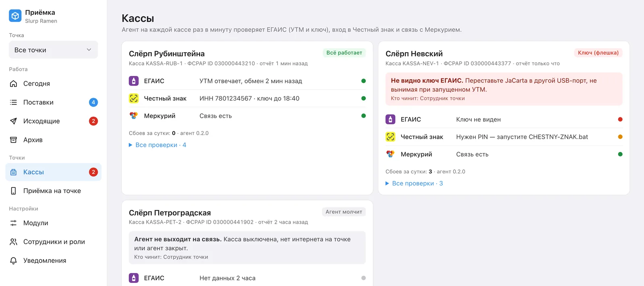The image size is (644, 286).
Task: Click the blue 4 badge on Поставки
Action: click(x=93, y=102)
